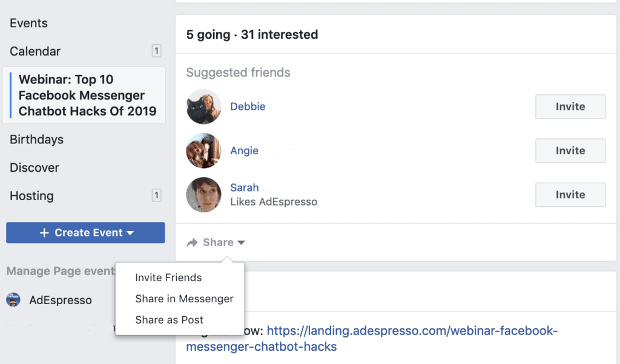The height and width of the screenshot is (364, 620).
Task: Open Sarah's profile picture
Action: pyautogui.click(x=203, y=195)
